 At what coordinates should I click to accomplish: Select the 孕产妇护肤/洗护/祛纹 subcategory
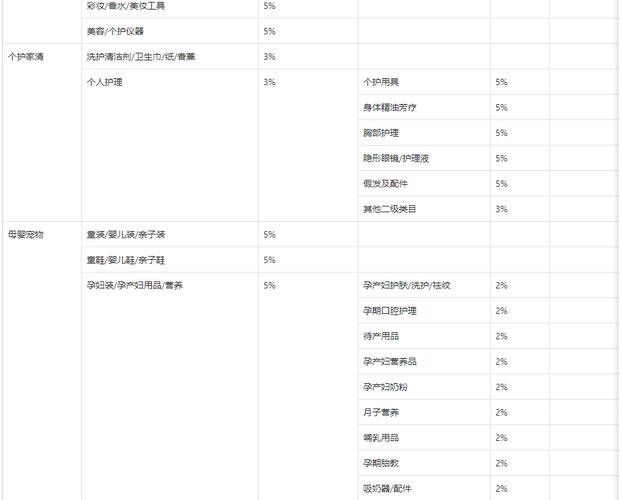(x=407, y=285)
